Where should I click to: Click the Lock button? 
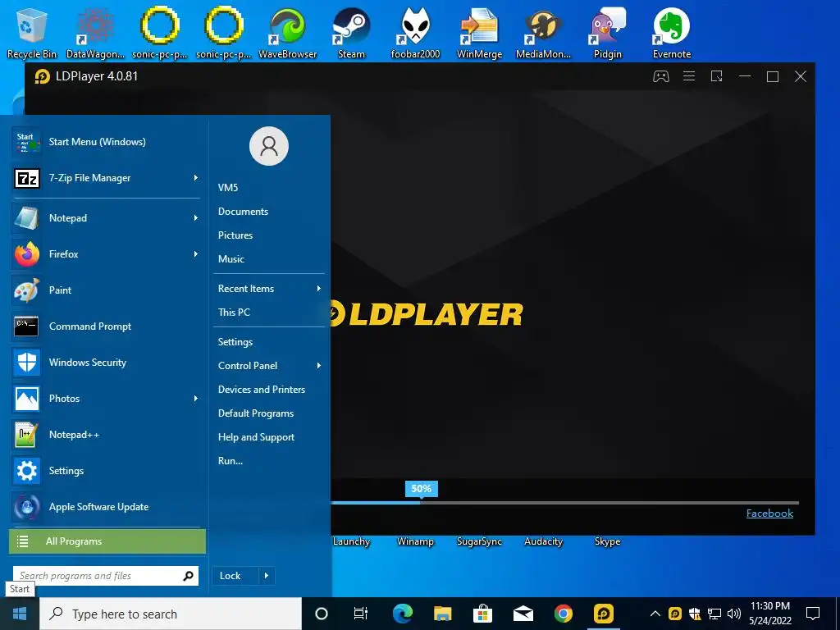coord(235,576)
